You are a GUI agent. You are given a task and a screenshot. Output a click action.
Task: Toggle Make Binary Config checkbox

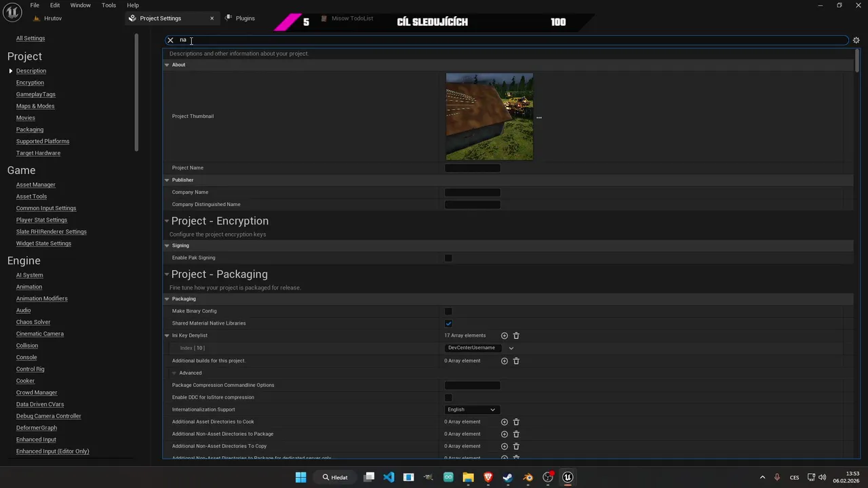[x=448, y=311]
